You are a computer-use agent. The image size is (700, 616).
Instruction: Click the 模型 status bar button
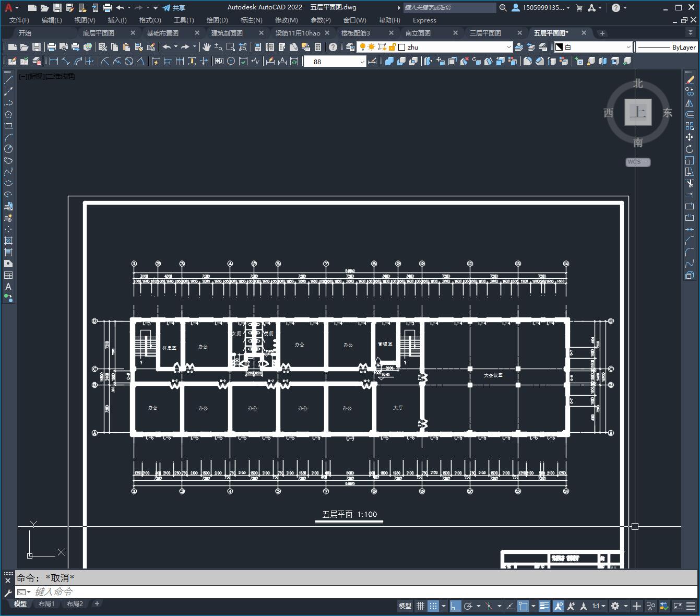click(x=405, y=606)
